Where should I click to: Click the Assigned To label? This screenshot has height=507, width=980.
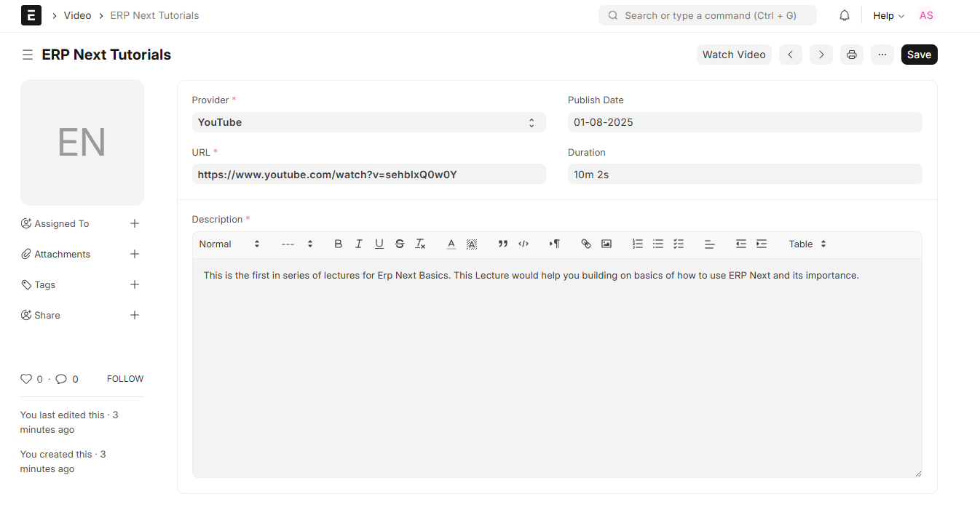click(62, 223)
